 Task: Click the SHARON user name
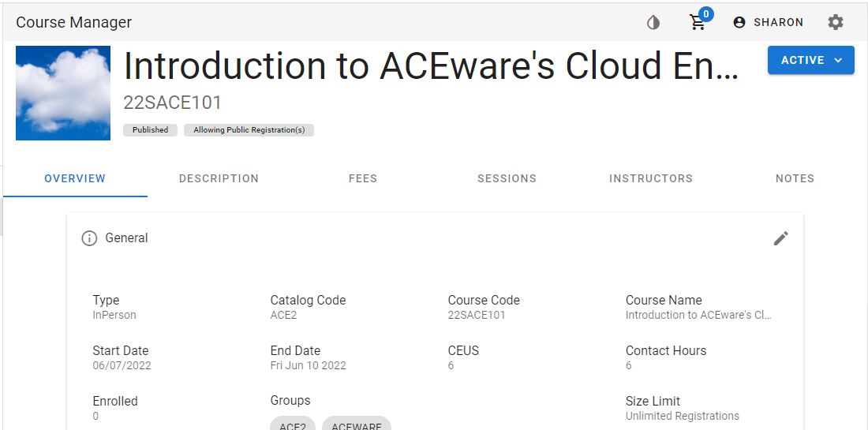point(778,22)
